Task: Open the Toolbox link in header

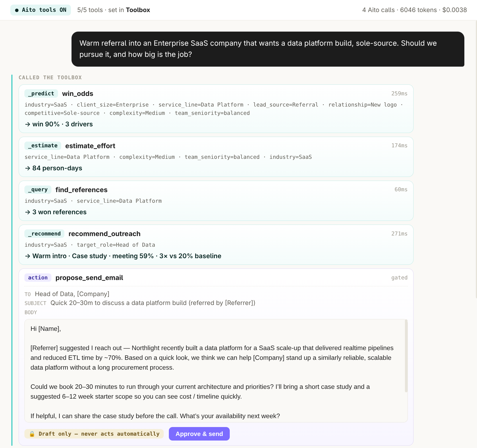Action: (x=138, y=10)
